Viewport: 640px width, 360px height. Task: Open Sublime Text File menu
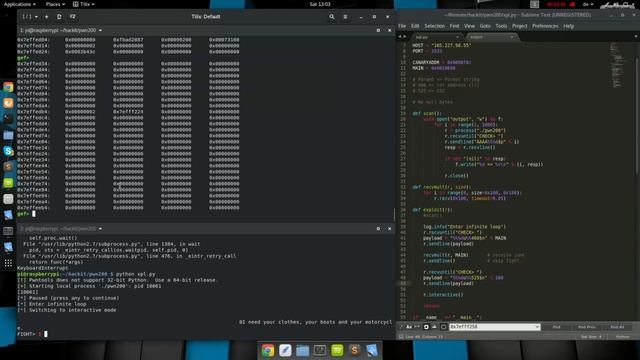tap(402, 26)
